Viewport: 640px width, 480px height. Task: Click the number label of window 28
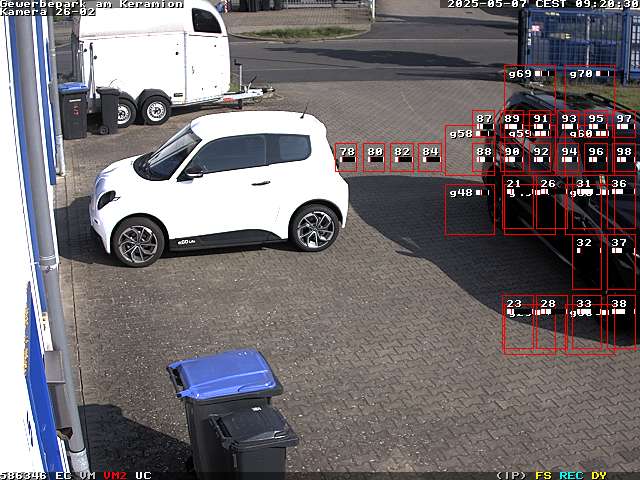(548, 304)
